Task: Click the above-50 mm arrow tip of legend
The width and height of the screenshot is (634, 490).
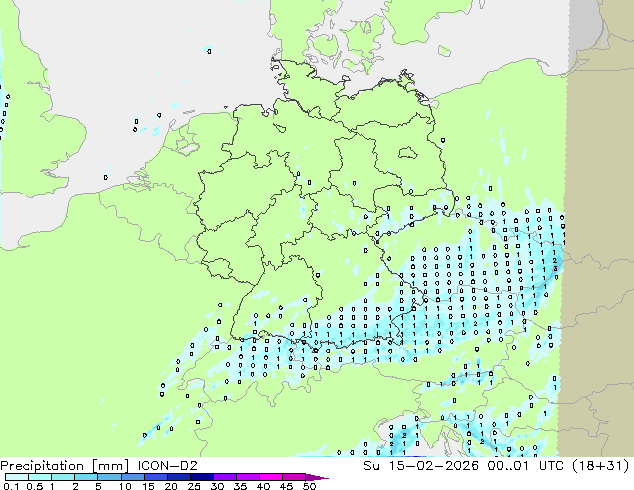Action: coord(317,478)
